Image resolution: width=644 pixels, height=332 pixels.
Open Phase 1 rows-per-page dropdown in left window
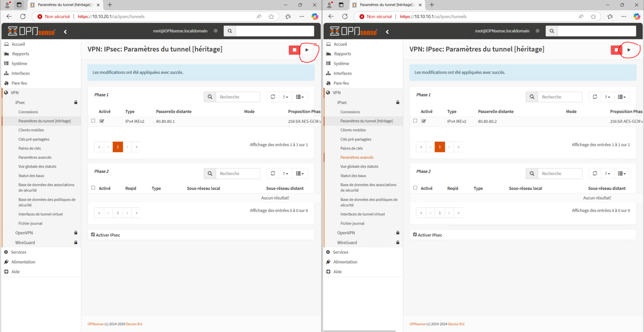(285, 97)
